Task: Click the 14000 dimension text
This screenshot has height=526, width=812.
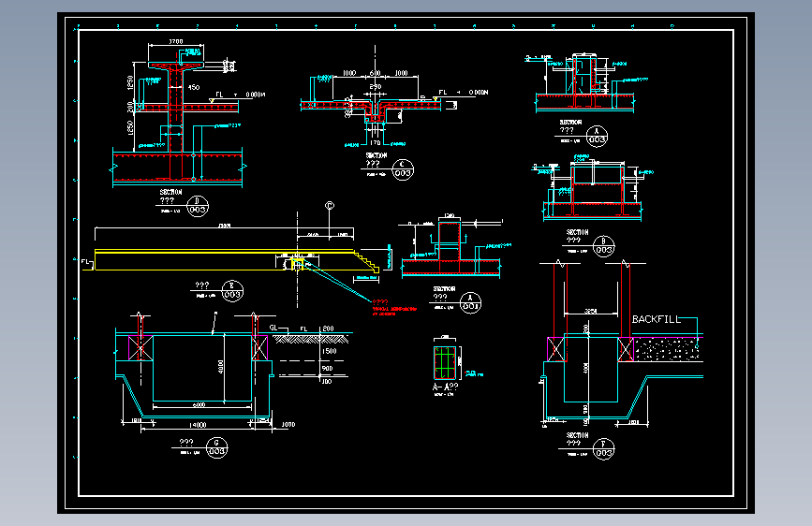Action: click(198, 425)
